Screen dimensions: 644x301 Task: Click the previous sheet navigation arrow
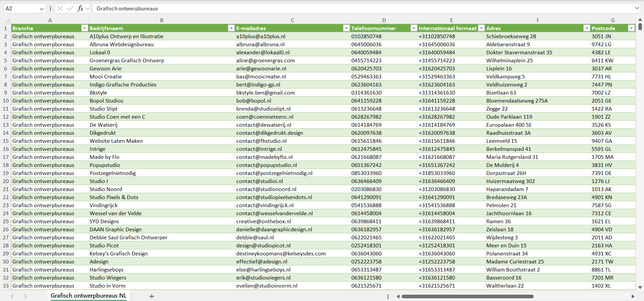point(12,296)
